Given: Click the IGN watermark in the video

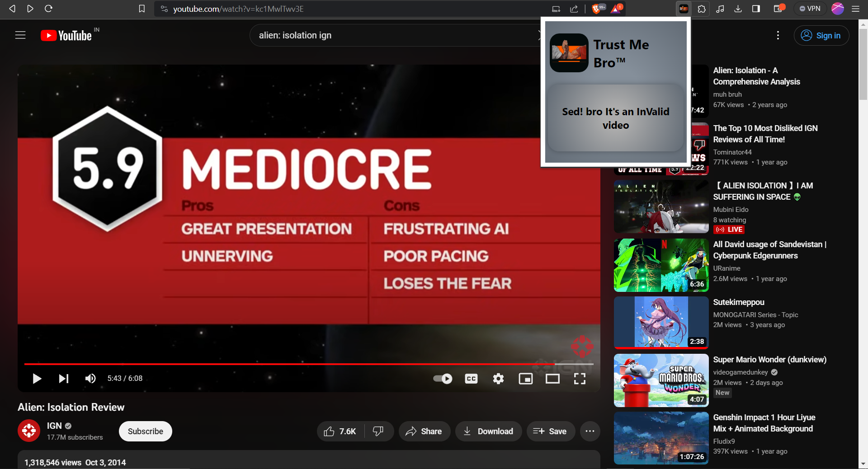Looking at the screenshot, I should click(x=582, y=347).
